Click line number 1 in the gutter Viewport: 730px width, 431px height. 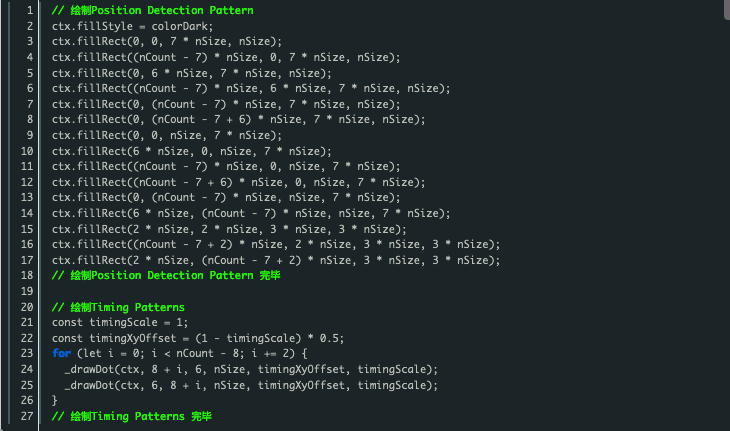pyautogui.click(x=30, y=10)
